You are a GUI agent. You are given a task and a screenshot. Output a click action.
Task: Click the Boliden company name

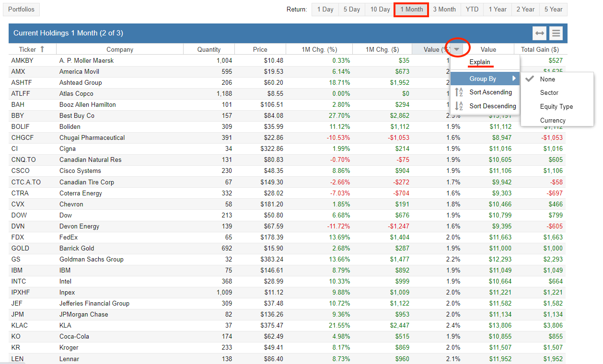pos(70,126)
